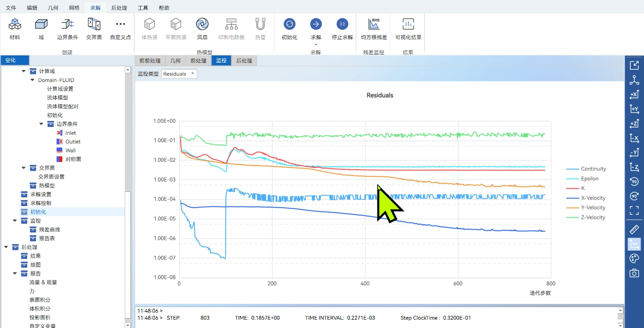The image size is (644, 328).
Task: Collapse the 后处理 tree node
Action: (x=6, y=247)
